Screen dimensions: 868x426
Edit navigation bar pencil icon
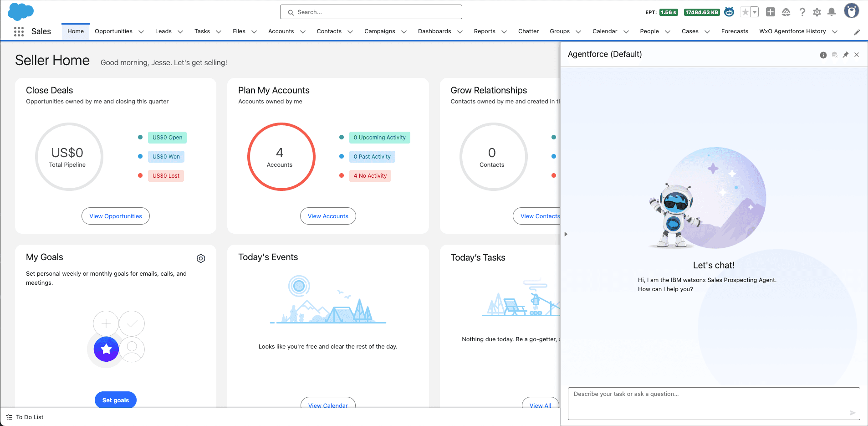point(857,32)
